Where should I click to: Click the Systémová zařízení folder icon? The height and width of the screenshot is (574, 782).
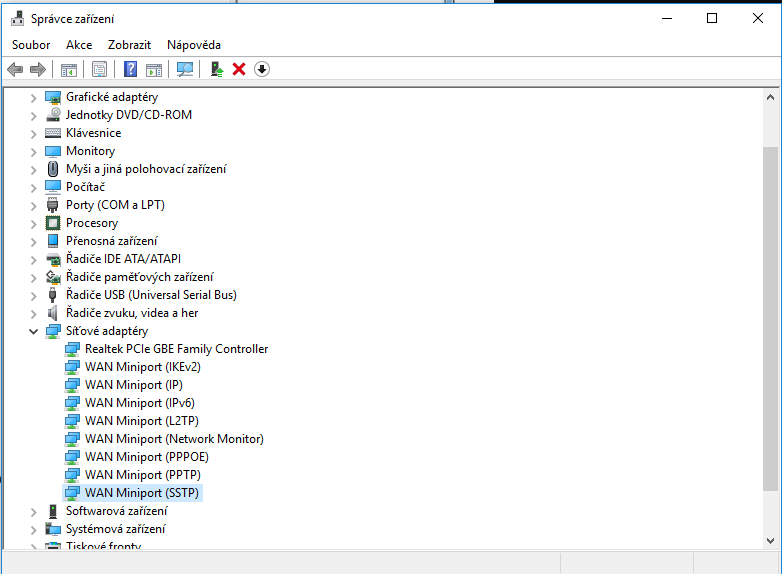click(53, 529)
